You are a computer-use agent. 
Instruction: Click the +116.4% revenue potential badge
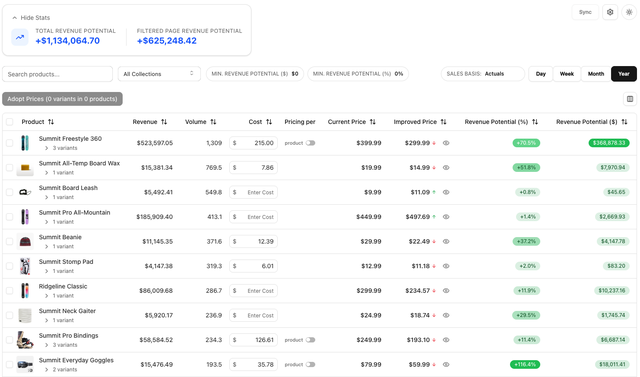(525, 364)
